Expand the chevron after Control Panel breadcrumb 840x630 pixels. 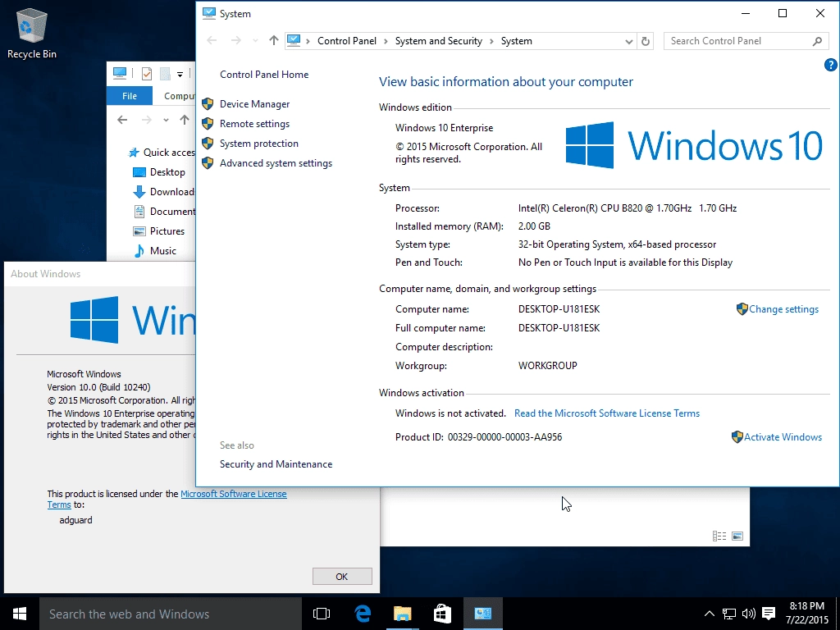click(x=386, y=41)
